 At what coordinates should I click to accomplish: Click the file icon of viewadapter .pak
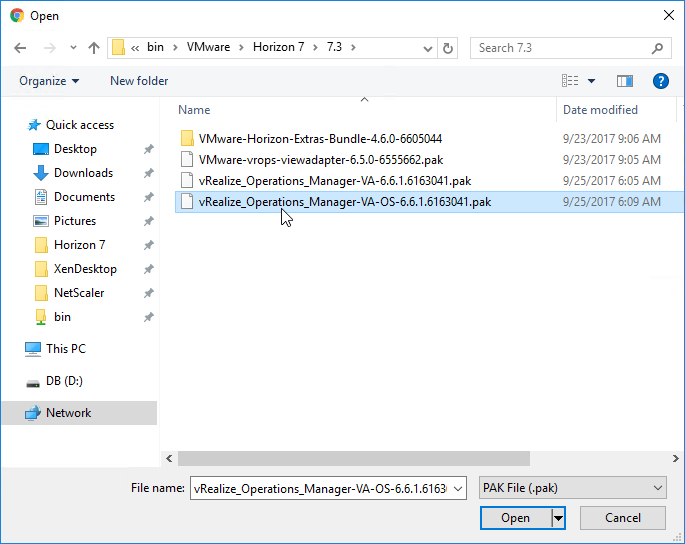[187, 160]
